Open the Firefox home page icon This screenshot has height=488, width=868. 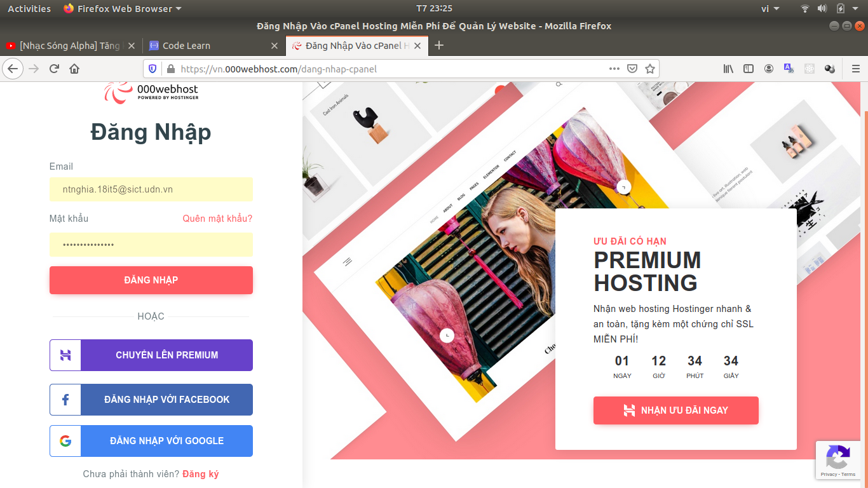tap(74, 69)
